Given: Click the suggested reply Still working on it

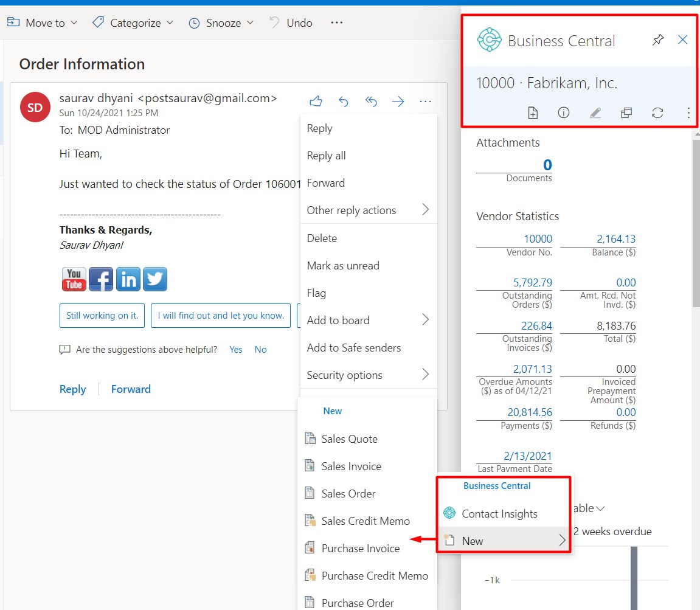Looking at the screenshot, I should coord(102,316).
